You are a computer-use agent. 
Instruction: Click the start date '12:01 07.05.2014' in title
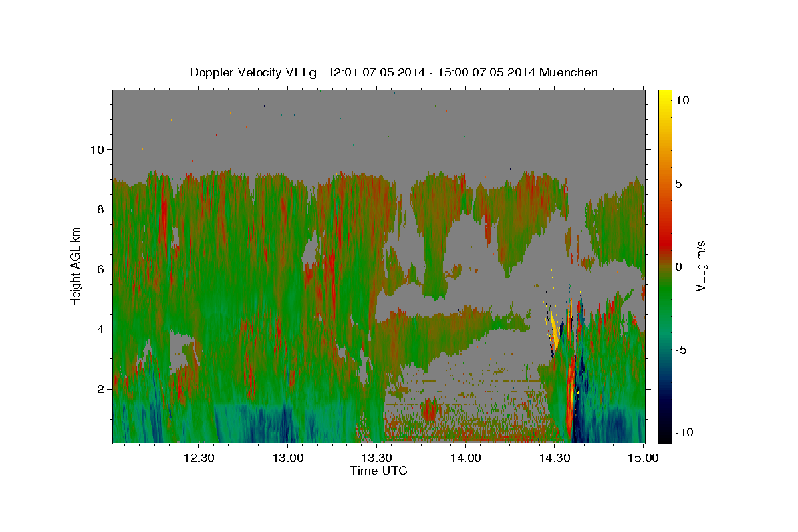[x=376, y=72]
